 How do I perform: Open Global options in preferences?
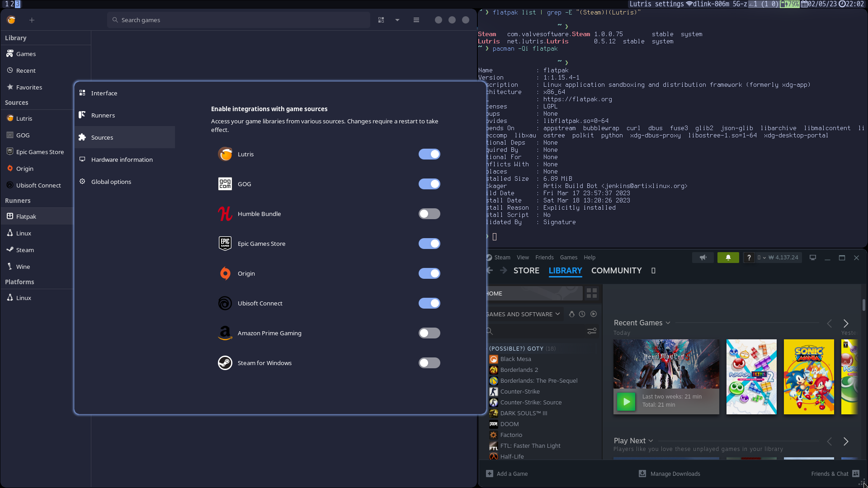(x=110, y=181)
